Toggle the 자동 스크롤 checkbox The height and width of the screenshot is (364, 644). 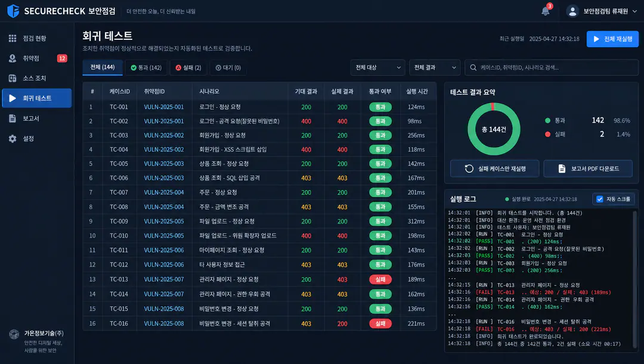tap(600, 199)
